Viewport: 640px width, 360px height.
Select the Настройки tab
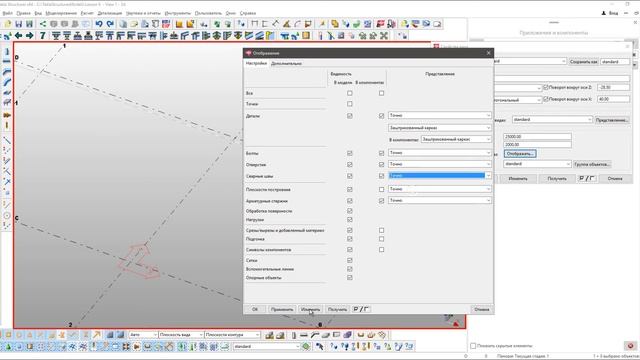pos(256,63)
